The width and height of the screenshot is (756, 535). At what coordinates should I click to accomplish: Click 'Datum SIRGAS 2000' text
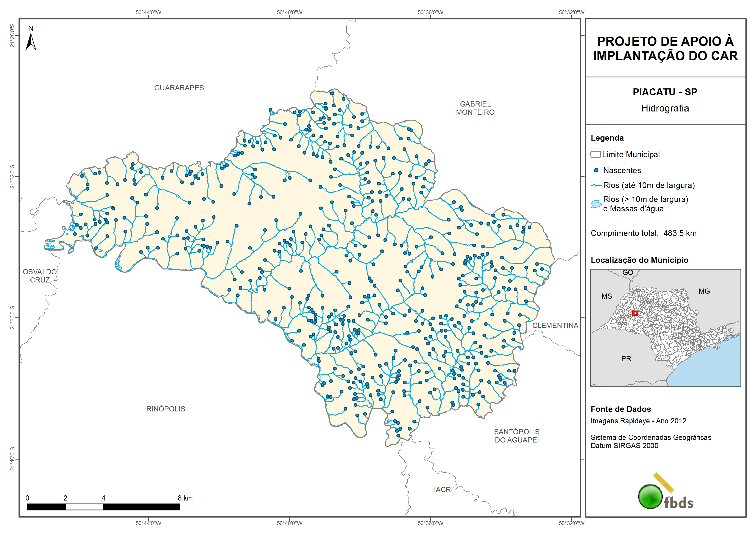(624, 446)
